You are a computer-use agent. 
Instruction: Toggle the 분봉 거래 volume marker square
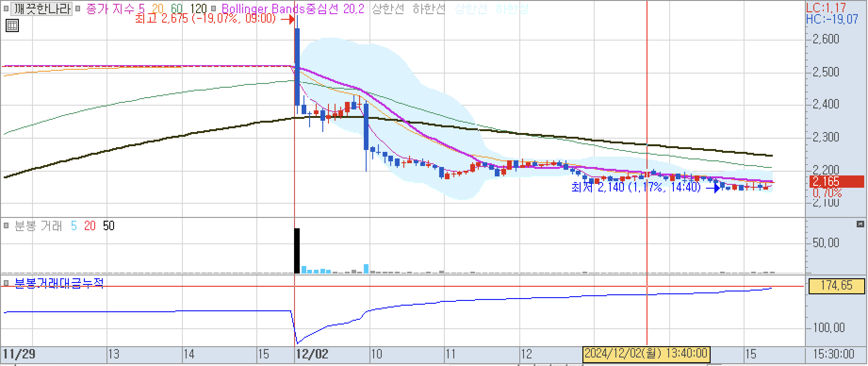tap(6, 226)
